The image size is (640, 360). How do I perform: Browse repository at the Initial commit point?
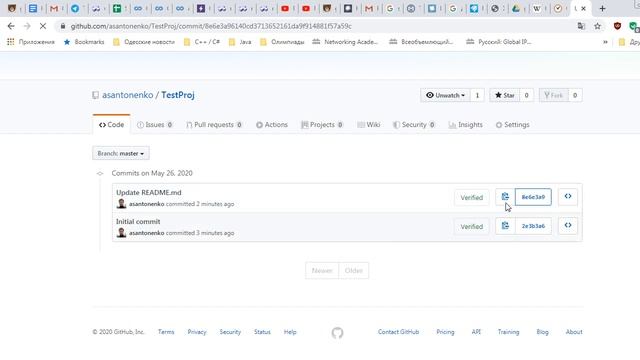pos(568,226)
